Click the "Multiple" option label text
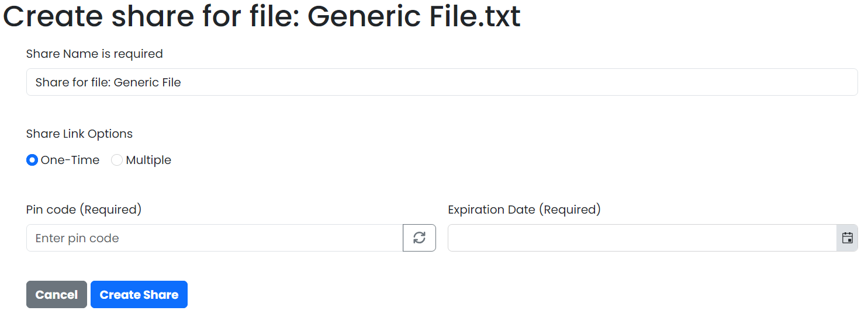Screen dimensions: 868x314 click(148, 160)
